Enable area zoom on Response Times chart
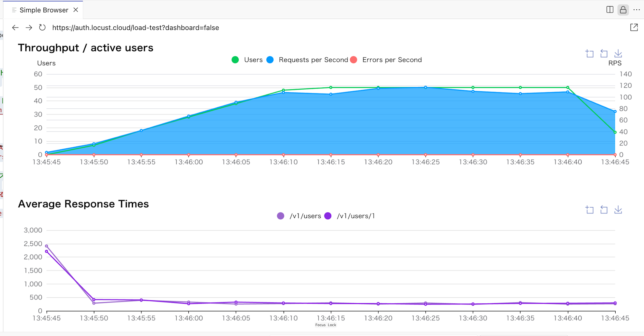The height and width of the screenshot is (336, 644). [x=590, y=210]
